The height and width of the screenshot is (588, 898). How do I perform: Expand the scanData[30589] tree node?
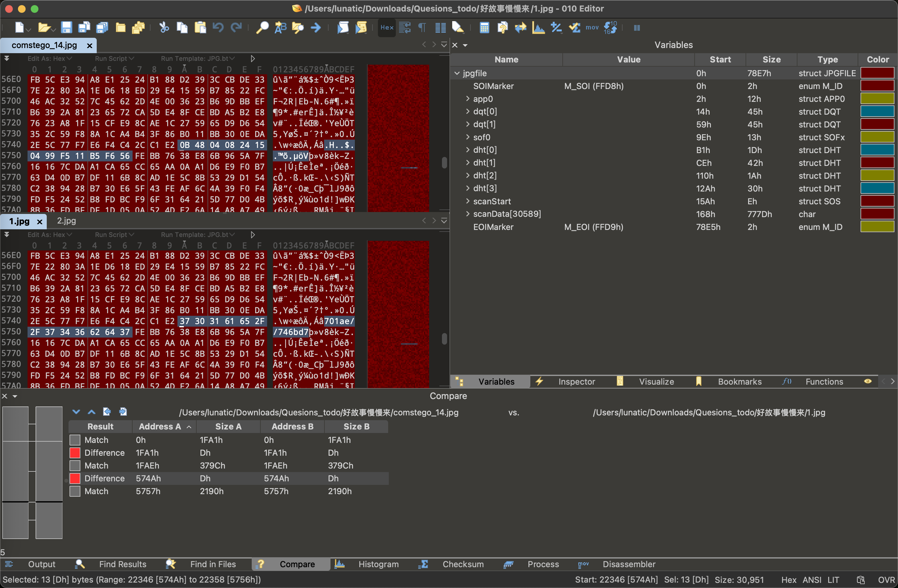click(468, 214)
